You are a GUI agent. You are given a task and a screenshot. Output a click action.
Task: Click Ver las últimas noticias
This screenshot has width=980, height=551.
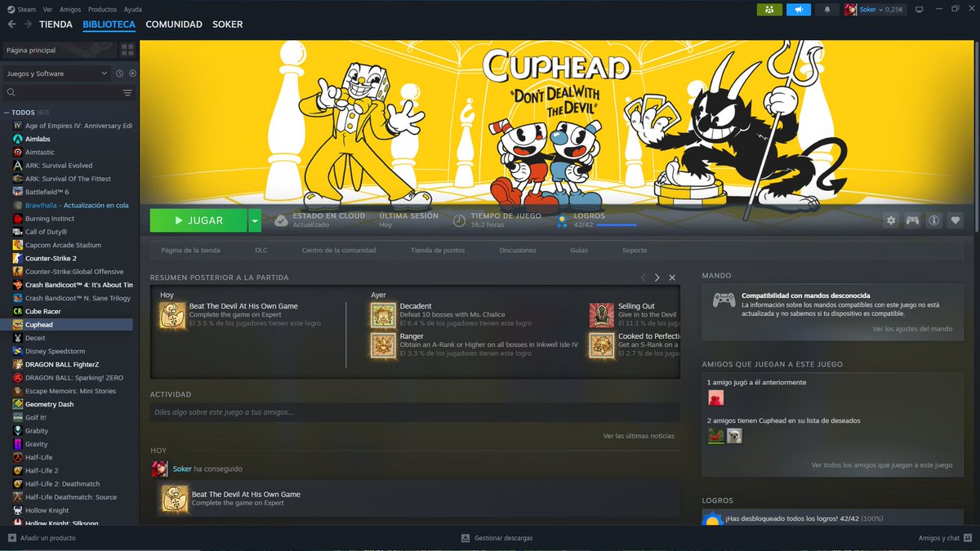tap(639, 436)
